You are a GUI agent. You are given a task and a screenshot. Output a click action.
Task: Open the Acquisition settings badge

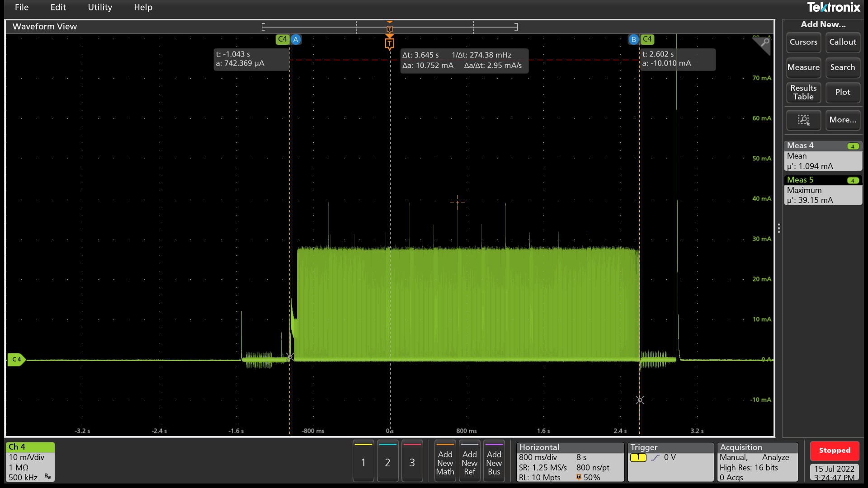click(757, 462)
